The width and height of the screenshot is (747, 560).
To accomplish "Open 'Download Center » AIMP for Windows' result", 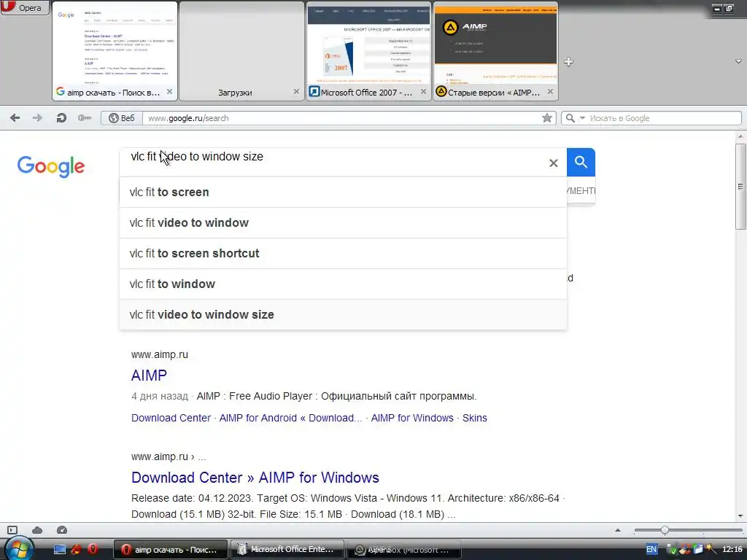I will (255, 477).
